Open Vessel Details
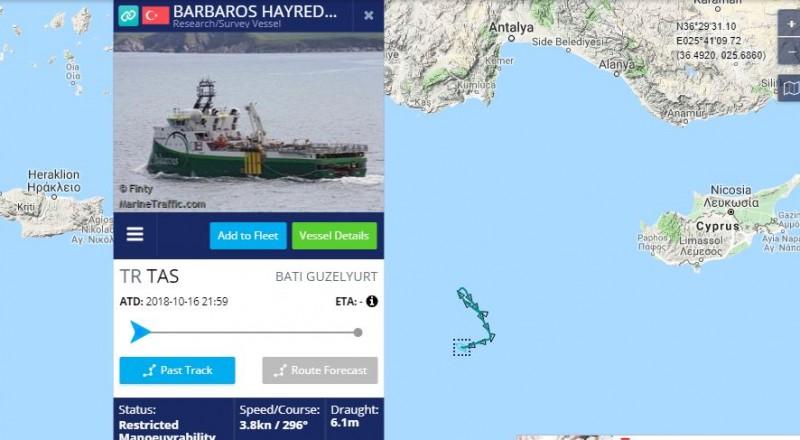Screen dimensions: 800x440 tap(334, 236)
